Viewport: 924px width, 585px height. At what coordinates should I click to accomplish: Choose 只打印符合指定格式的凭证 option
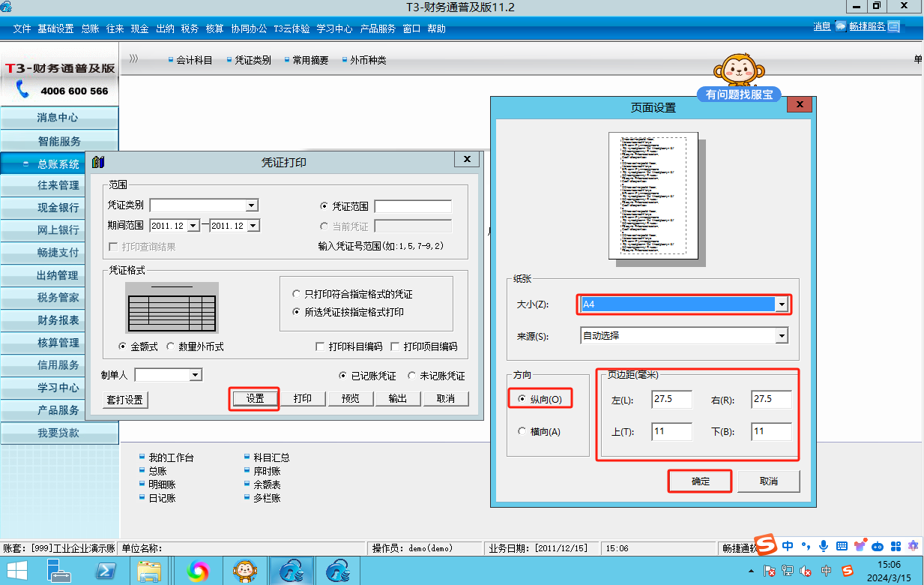(298, 294)
